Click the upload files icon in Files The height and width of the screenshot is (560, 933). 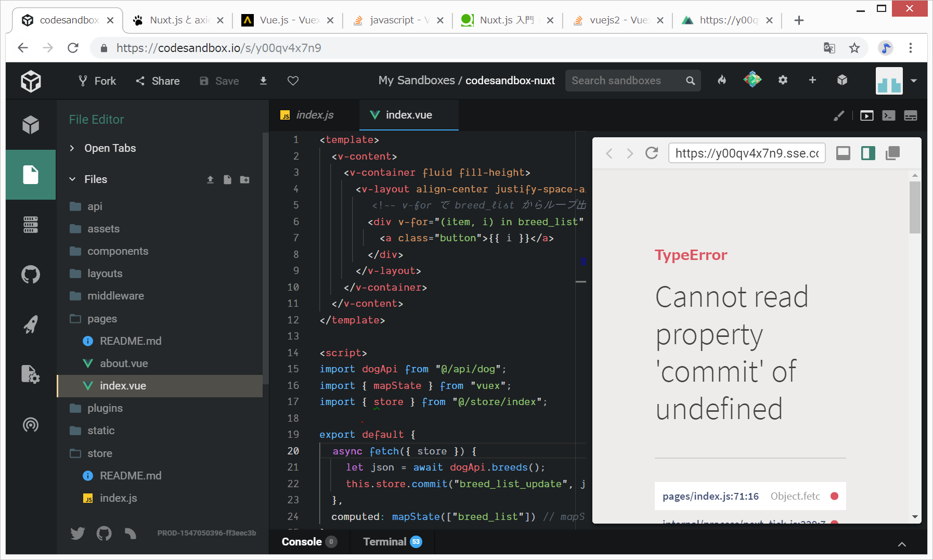click(210, 179)
